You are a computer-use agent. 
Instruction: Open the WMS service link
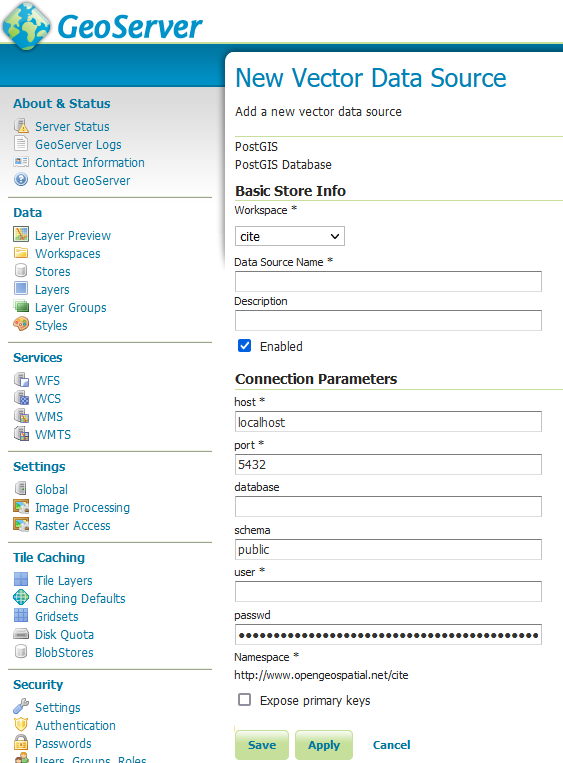[49, 417]
